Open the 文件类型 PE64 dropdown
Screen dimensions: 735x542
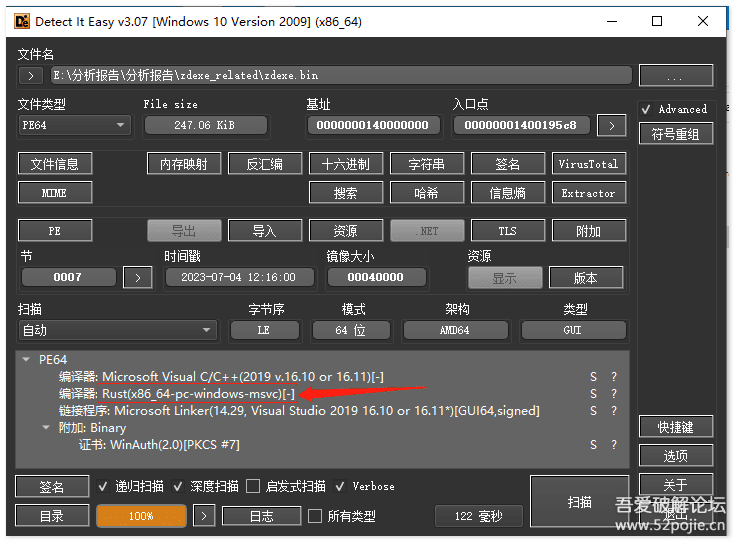(x=74, y=125)
